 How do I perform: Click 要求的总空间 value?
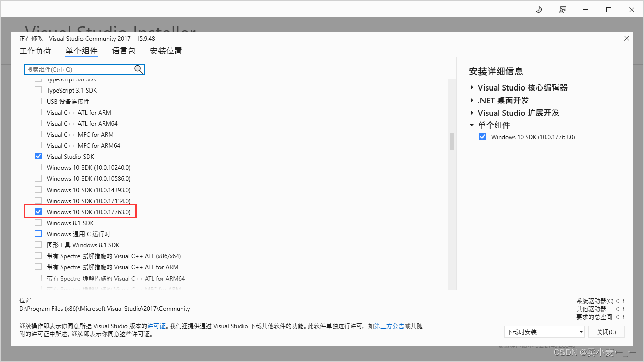(620, 317)
